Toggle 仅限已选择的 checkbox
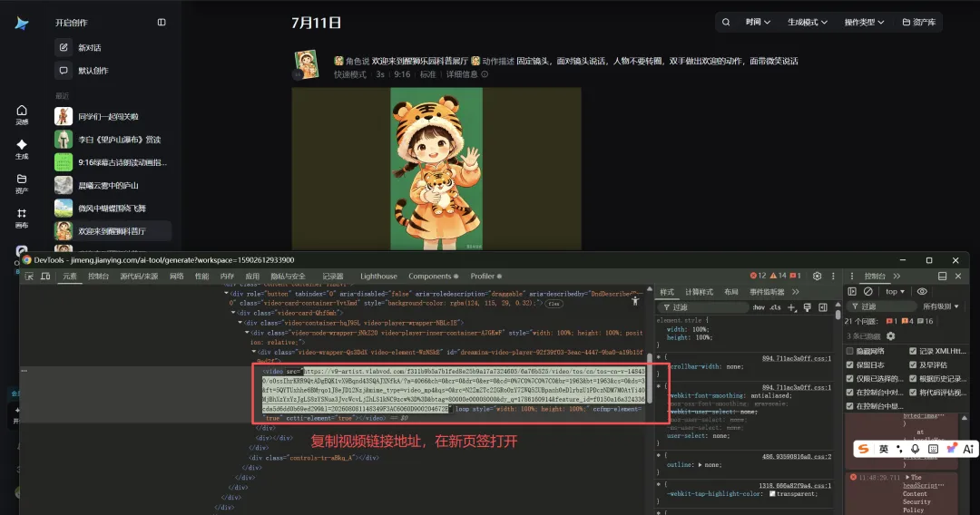Viewport: 980px width, 515px height. [x=850, y=379]
